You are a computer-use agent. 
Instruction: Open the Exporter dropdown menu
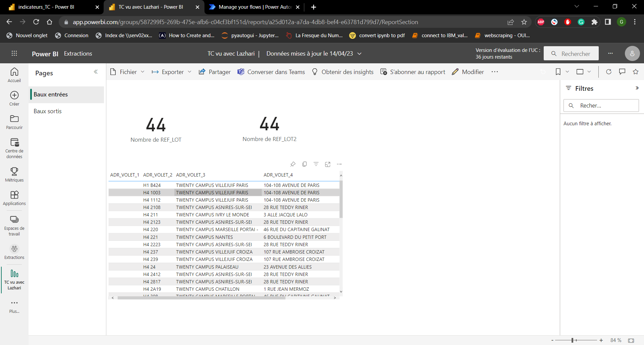click(x=171, y=72)
